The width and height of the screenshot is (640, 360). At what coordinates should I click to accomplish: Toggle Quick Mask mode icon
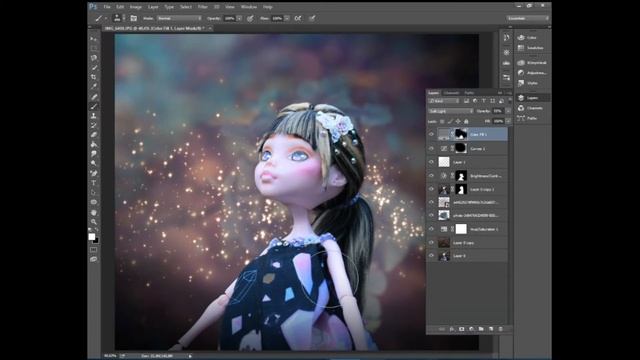tap(94, 250)
